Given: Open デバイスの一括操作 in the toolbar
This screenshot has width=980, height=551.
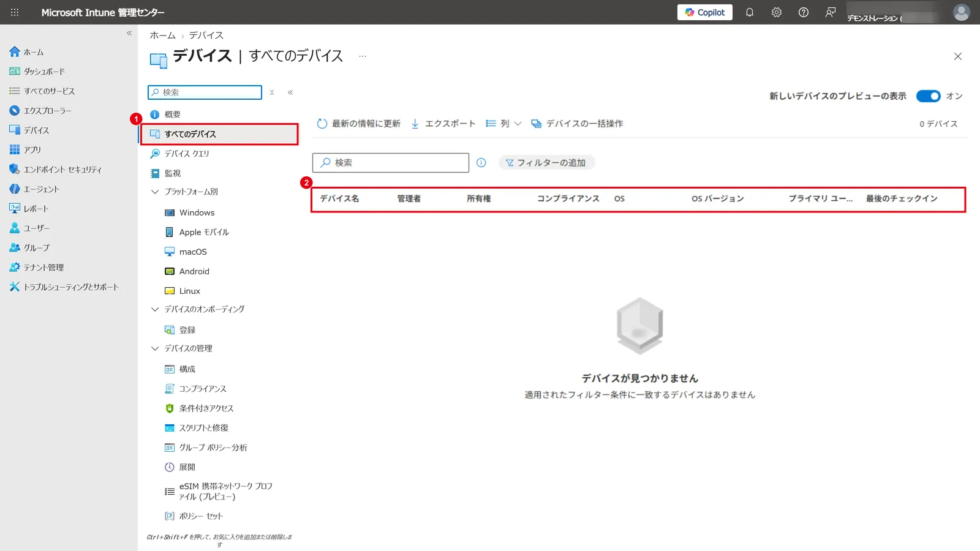Looking at the screenshot, I should point(577,124).
